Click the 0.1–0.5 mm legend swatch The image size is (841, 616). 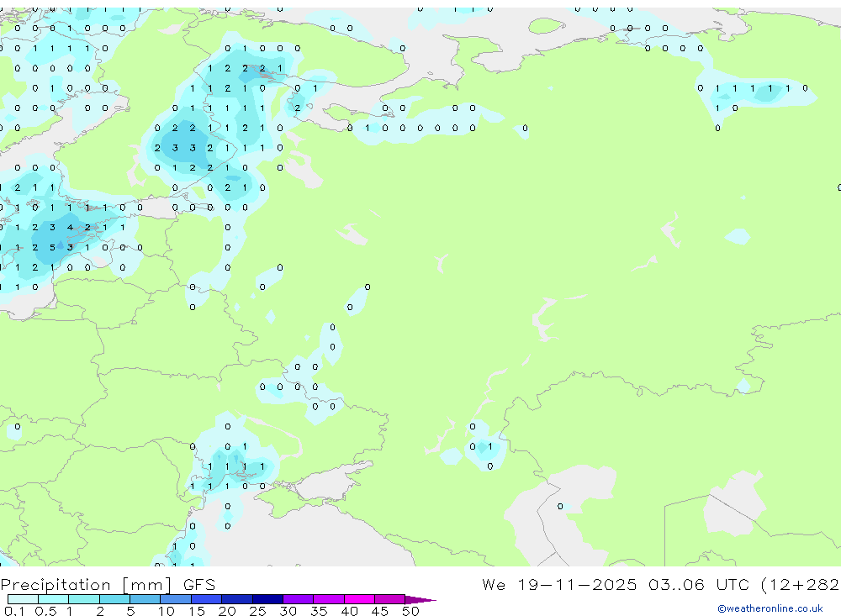[x=23, y=599]
